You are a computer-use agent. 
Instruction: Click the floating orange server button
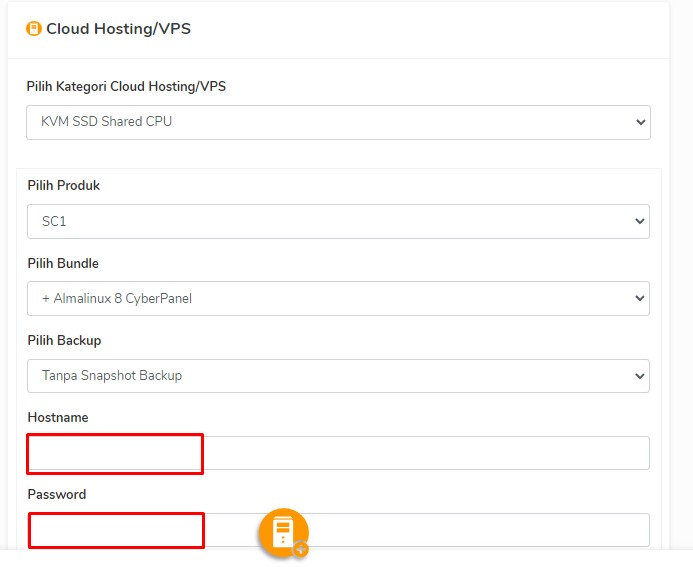click(x=282, y=530)
